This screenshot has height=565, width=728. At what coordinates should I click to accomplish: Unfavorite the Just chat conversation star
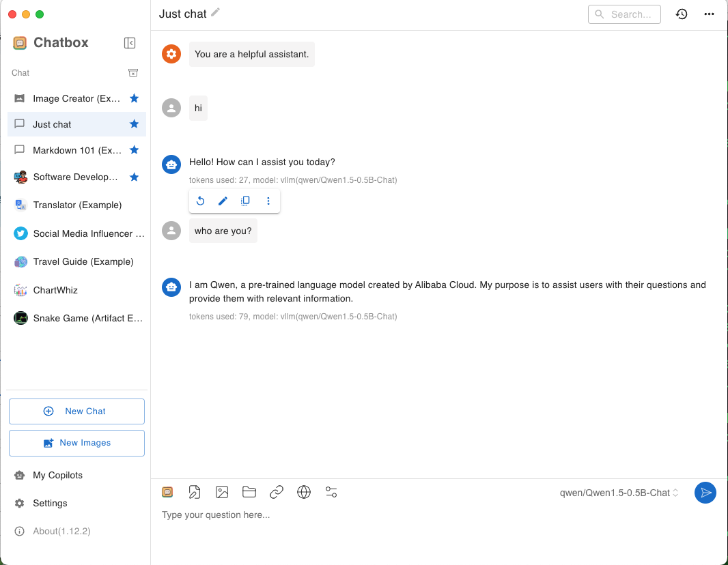[134, 124]
